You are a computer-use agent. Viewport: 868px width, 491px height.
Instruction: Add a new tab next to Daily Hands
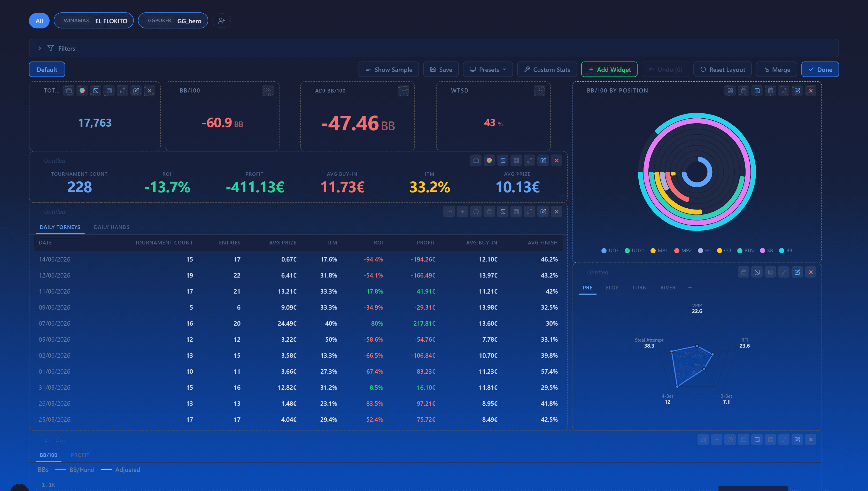(x=144, y=227)
